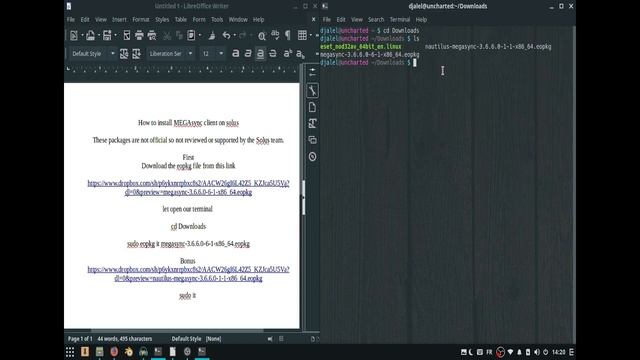The image size is (640, 360).
Task: Click the night light moon tray icon
Action: [x=471, y=352]
